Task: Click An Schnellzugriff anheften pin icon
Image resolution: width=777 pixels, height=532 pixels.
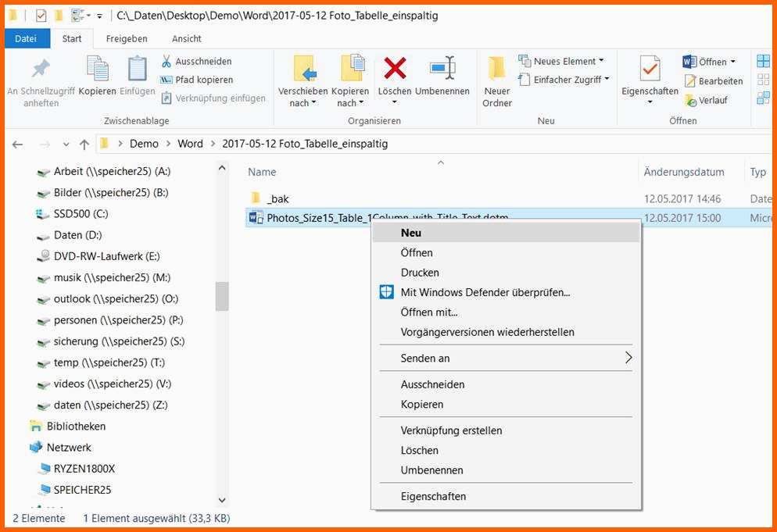Action: point(41,70)
